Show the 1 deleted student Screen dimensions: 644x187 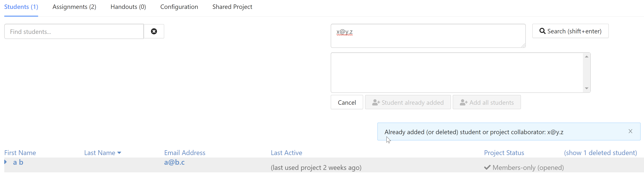(x=601, y=153)
